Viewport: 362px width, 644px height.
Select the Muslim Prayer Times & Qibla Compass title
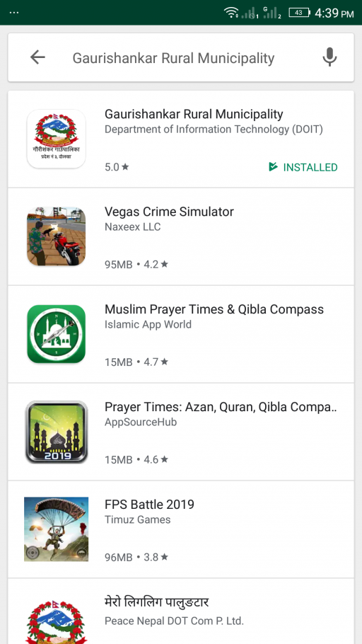tap(214, 309)
